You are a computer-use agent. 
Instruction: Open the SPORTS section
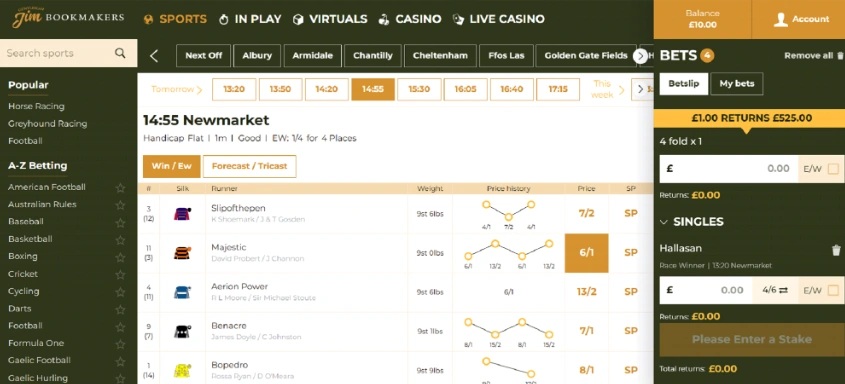[x=175, y=19]
